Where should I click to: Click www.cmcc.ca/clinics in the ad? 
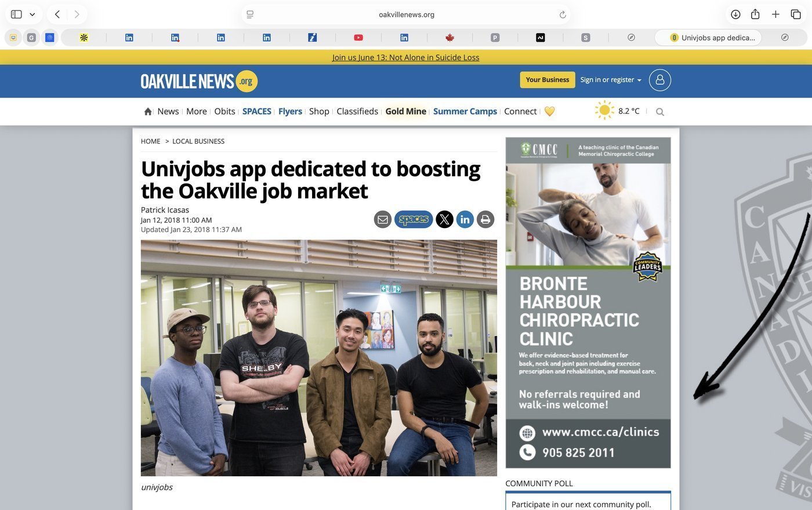(600, 432)
